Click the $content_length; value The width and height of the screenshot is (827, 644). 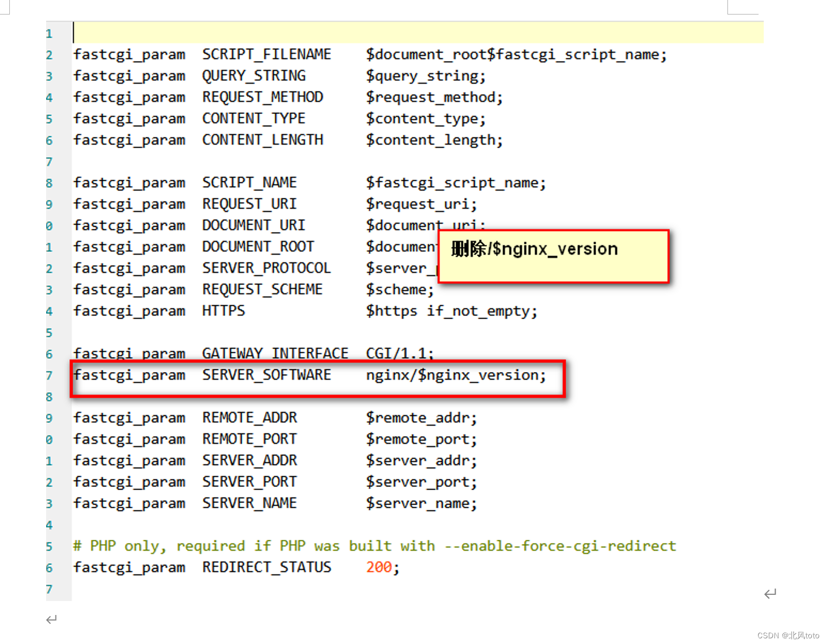click(434, 140)
